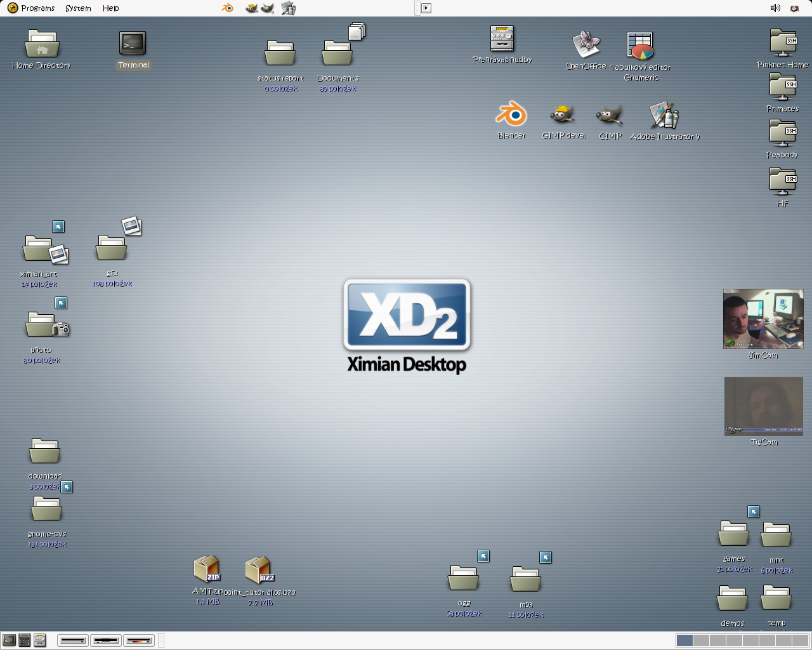Open the Programs menu
The image size is (812, 650).
pos(31,8)
